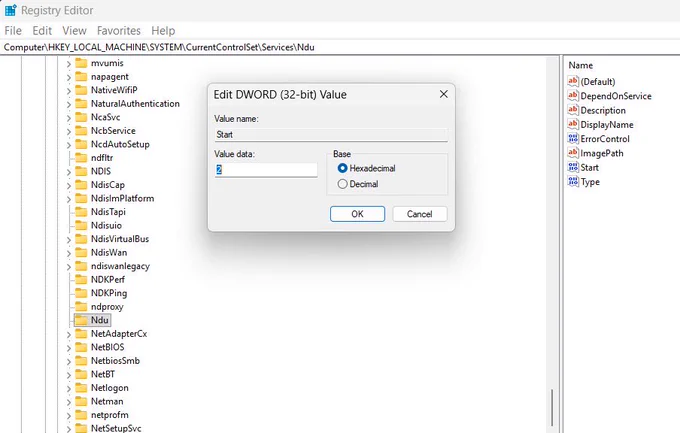Viewport: 680px width, 433px height.
Task: Click the Value data input field
Action: click(266, 170)
